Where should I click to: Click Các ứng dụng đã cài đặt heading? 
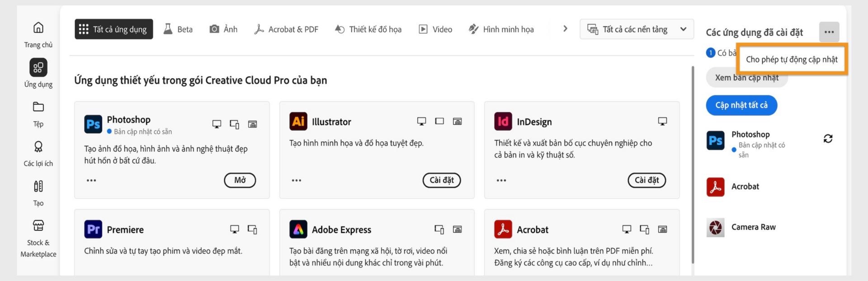pos(754,32)
